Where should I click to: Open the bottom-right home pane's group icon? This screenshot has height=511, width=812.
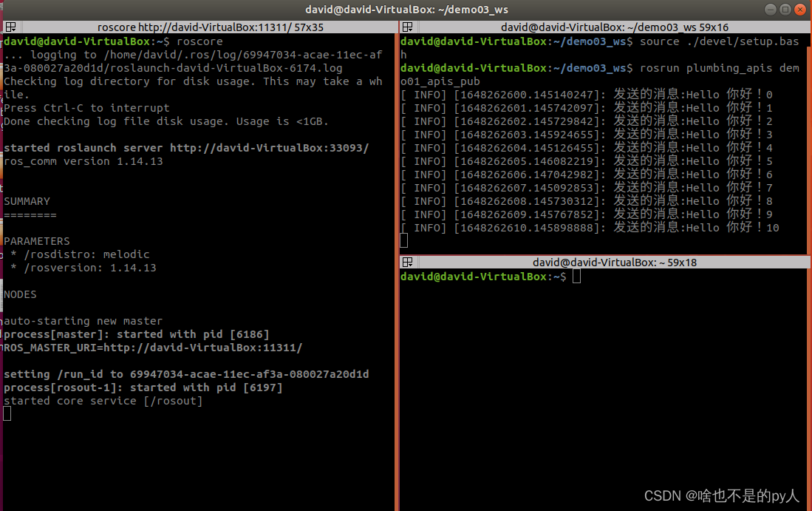tap(408, 263)
